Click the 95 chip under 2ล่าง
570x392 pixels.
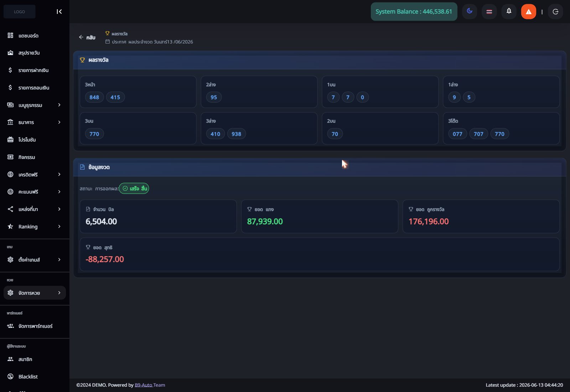pos(214,97)
